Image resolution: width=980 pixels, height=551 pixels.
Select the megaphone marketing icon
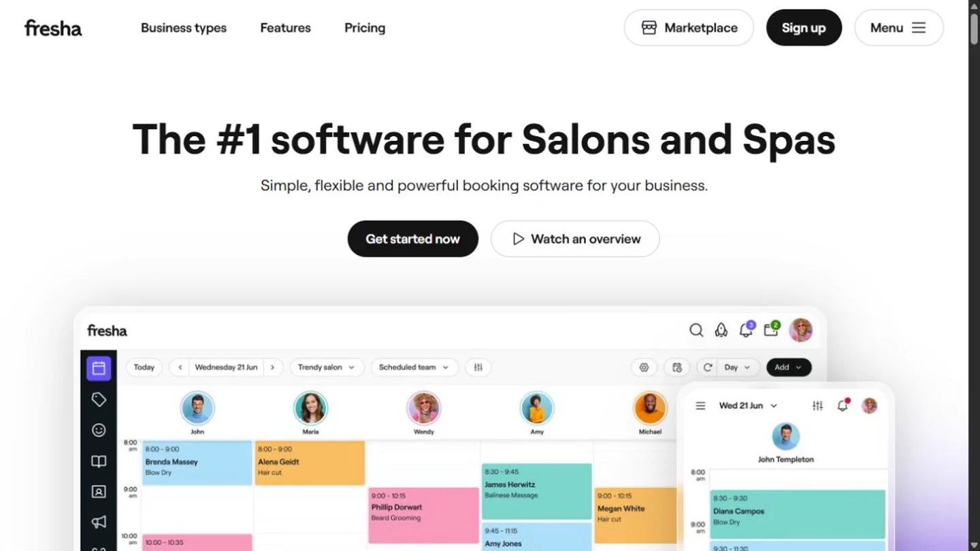[99, 522]
